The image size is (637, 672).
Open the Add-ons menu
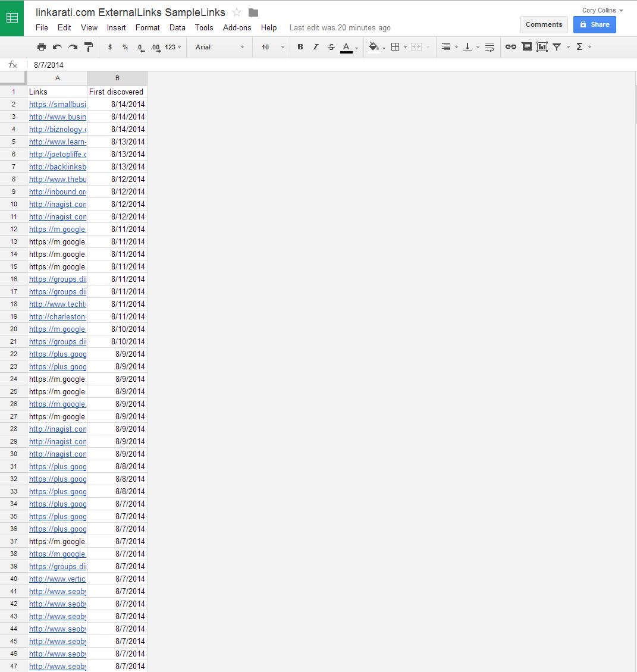coord(237,27)
